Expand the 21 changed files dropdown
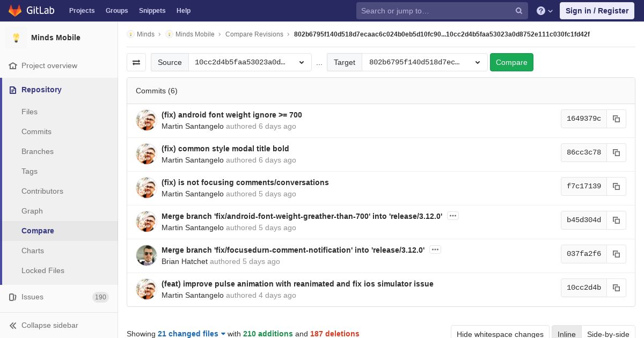The height and width of the screenshot is (338, 644). pos(192,334)
